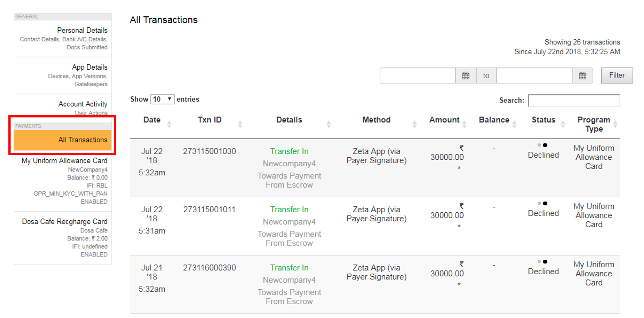This screenshot has height=318, width=644.
Task: Open the end date calendar picker
Action: (x=582, y=75)
